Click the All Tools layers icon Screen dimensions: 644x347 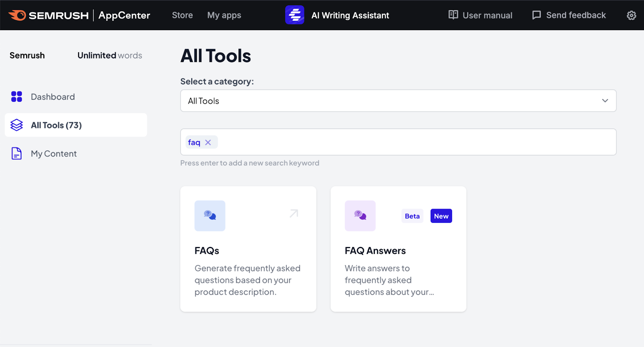tap(17, 125)
